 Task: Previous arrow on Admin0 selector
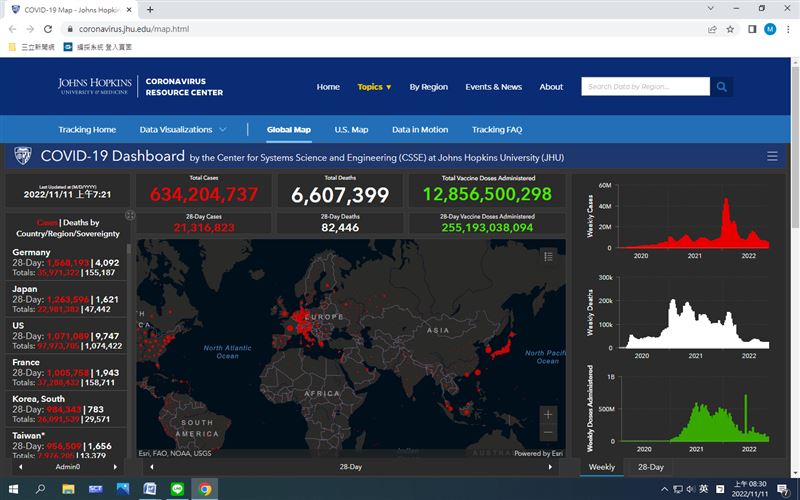pyautogui.click(x=20, y=467)
